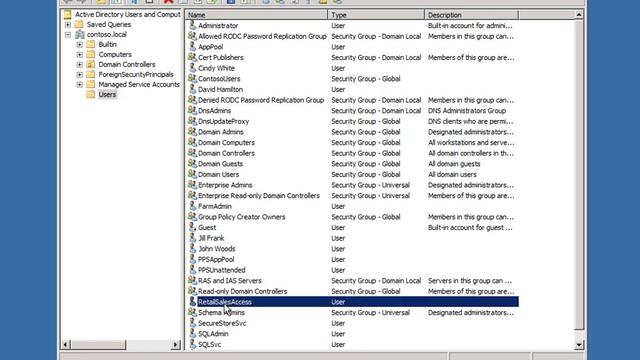The height and width of the screenshot is (360, 640).
Task: Click the PPSAppPool user icon
Action: click(x=192, y=259)
